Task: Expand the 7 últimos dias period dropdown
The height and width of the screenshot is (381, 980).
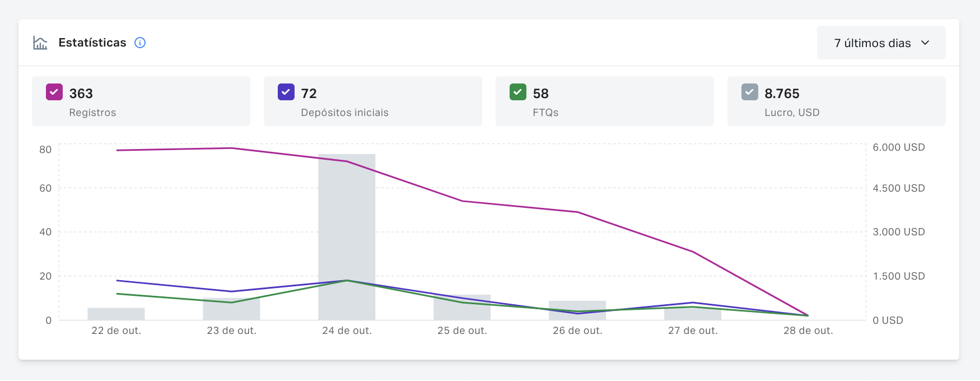Action: [x=881, y=43]
